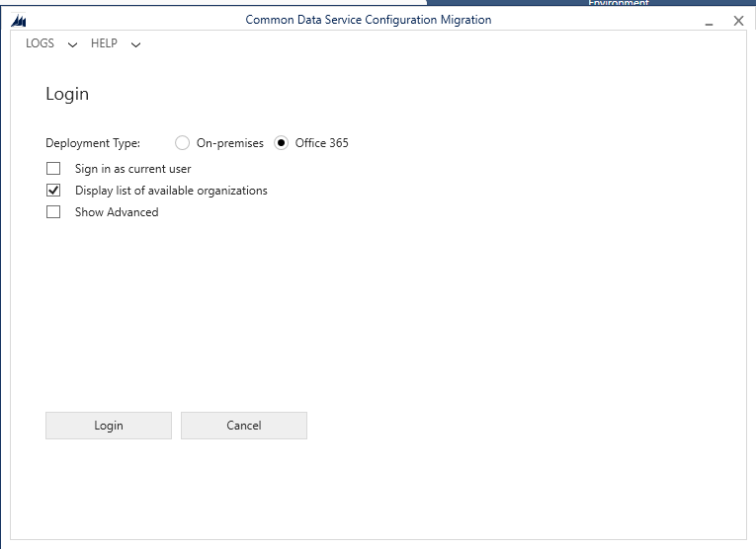The height and width of the screenshot is (549, 756).
Task: Click the 'Office 365' label text
Action: (321, 143)
